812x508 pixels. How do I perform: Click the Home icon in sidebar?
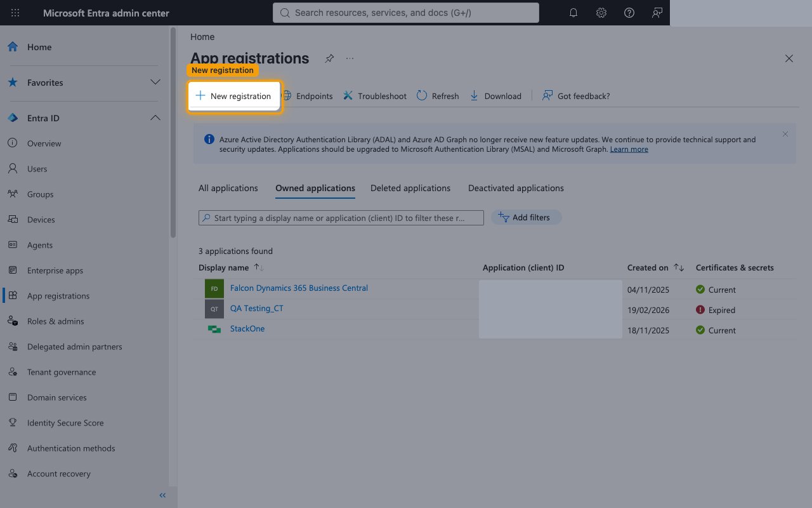click(x=12, y=47)
